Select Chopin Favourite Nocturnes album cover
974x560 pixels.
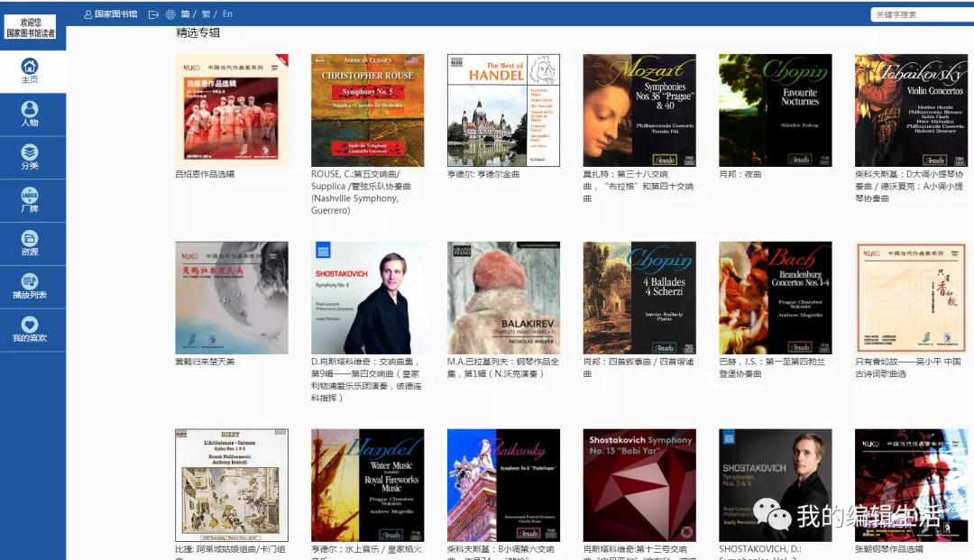pyautogui.click(x=775, y=110)
